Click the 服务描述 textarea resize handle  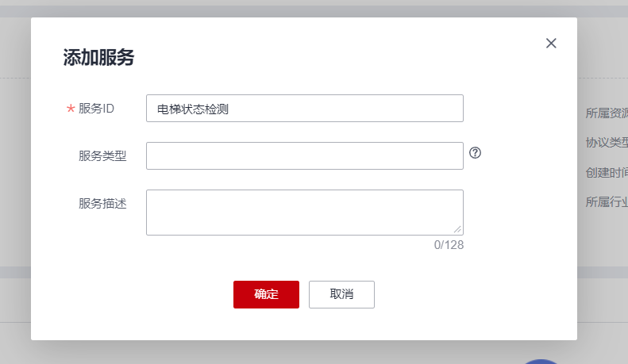[457, 229]
